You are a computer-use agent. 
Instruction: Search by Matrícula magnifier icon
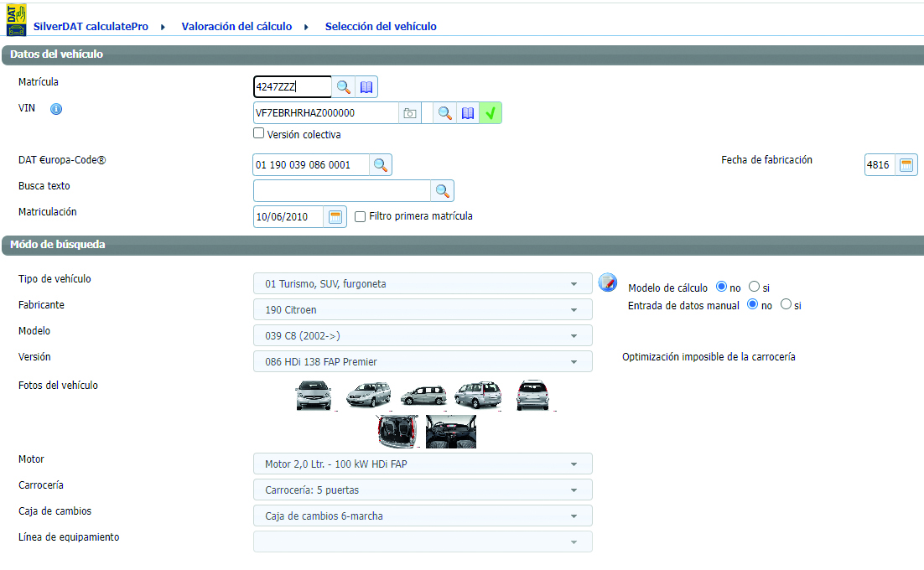point(344,87)
